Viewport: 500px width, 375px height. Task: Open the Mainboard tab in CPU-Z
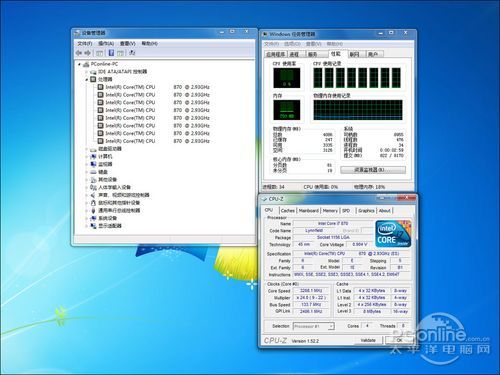coord(309,211)
